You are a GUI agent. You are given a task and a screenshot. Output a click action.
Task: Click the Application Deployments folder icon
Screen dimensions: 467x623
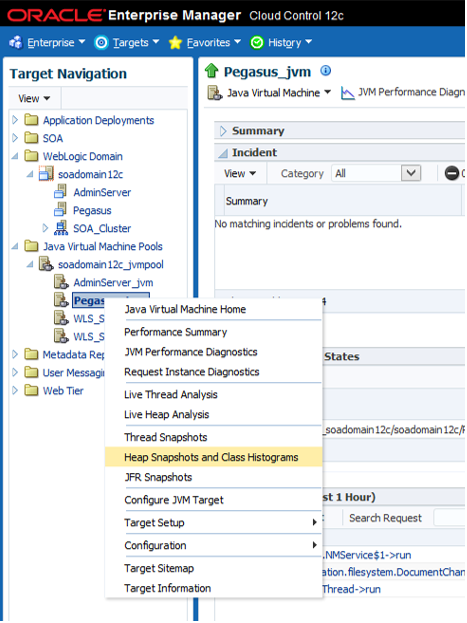click(31, 120)
